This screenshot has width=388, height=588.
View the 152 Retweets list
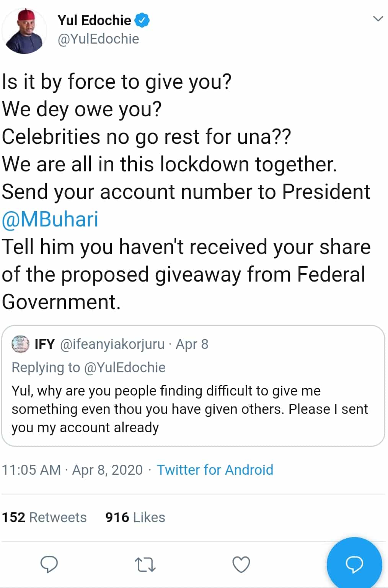(x=44, y=517)
